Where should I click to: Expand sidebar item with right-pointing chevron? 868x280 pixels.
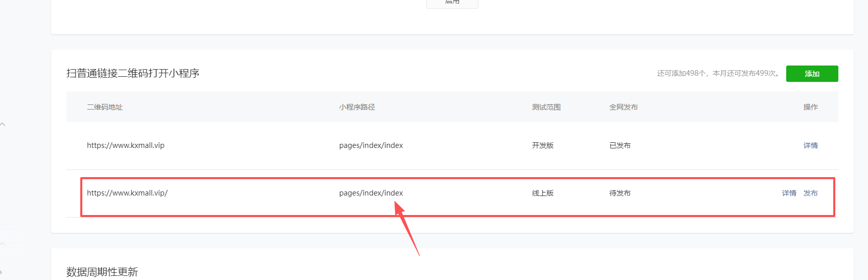tap(2, 272)
